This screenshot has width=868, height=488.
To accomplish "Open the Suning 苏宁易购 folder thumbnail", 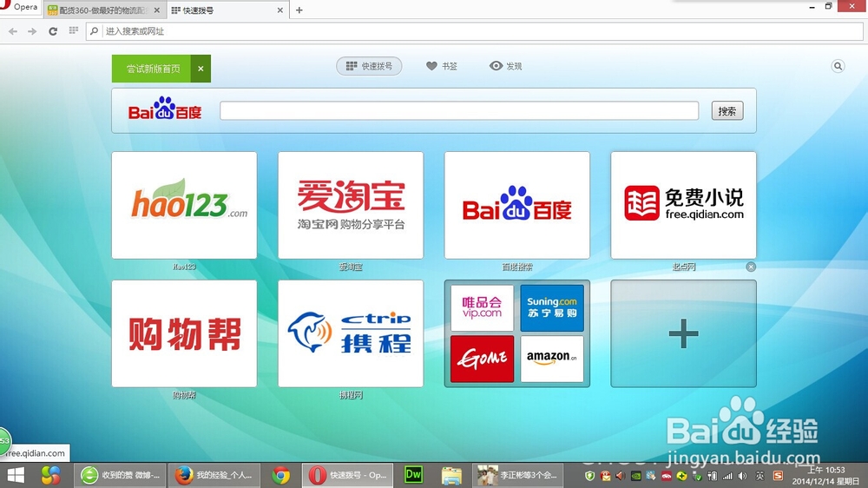I will (x=552, y=308).
